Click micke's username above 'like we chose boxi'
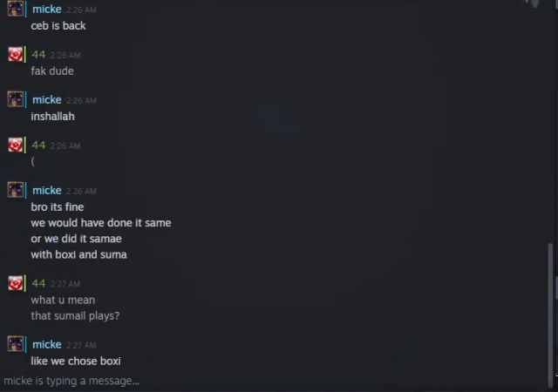 click(47, 344)
